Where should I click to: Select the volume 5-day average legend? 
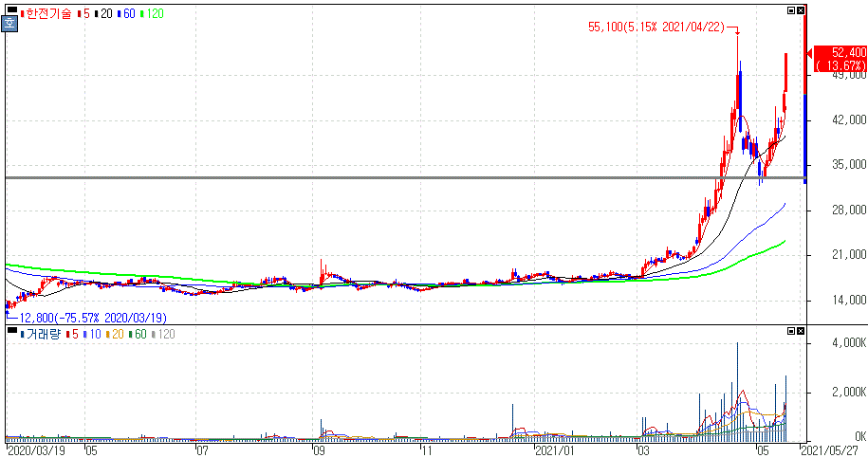click(72, 334)
